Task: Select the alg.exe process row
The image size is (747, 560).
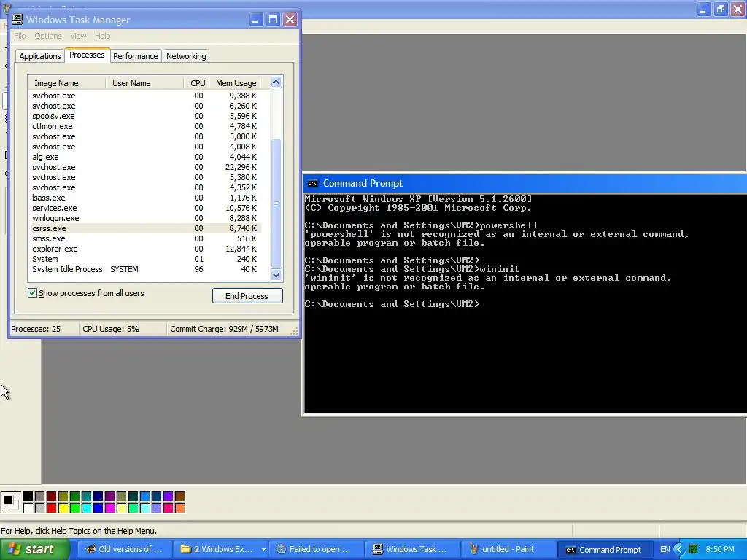Action: [x=145, y=157]
